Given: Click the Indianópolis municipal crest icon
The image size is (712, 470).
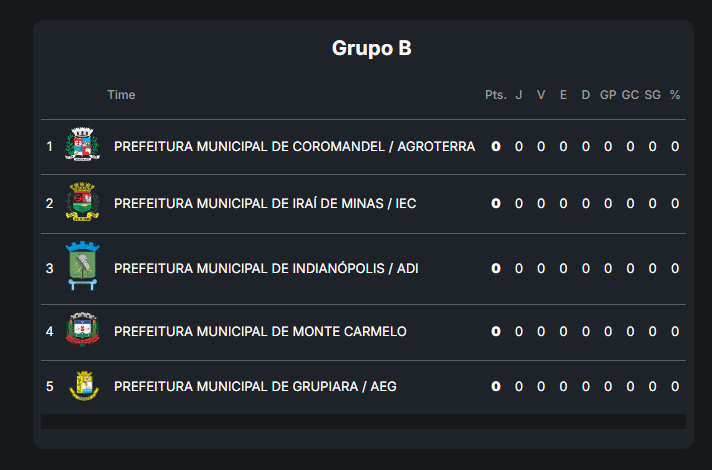Looking at the screenshot, I should point(82,268).
